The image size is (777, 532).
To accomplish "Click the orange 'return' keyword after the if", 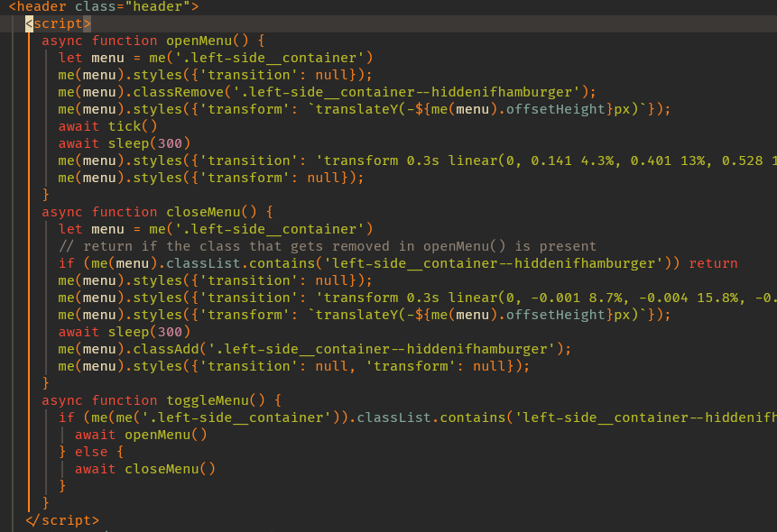I will coord(713,263).
